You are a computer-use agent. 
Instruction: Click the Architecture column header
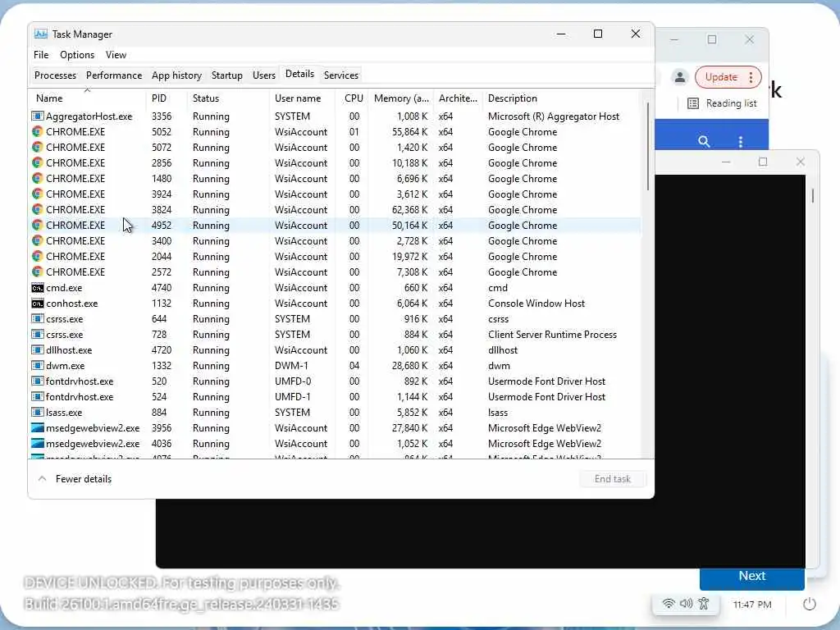(458, 98)
